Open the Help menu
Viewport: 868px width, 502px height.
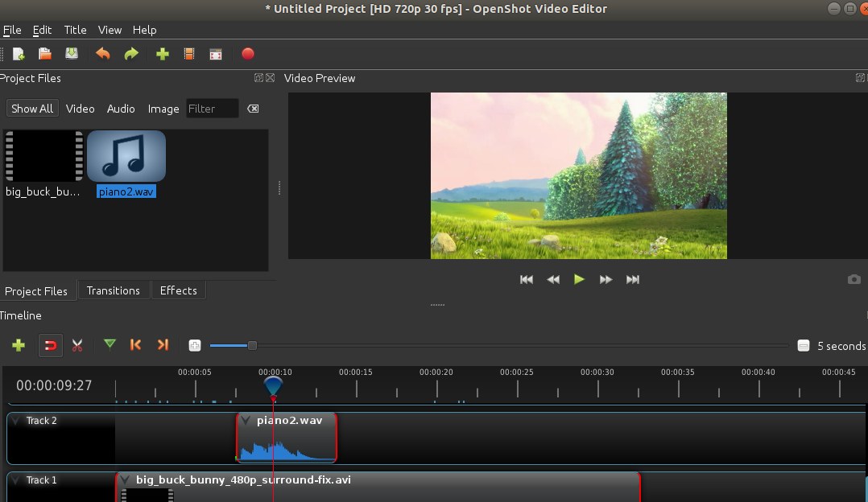[144, 30]
